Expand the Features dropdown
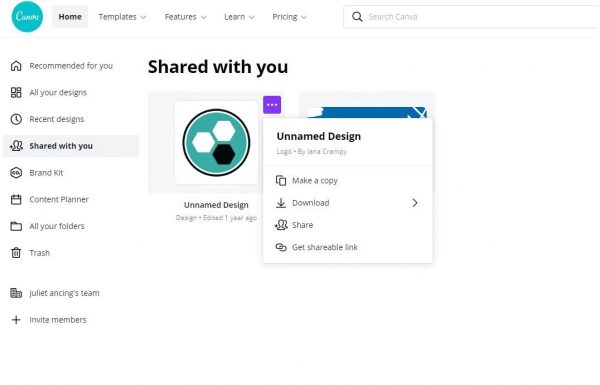Viewport: 600px width, 385px height. [x=185, y=17]
